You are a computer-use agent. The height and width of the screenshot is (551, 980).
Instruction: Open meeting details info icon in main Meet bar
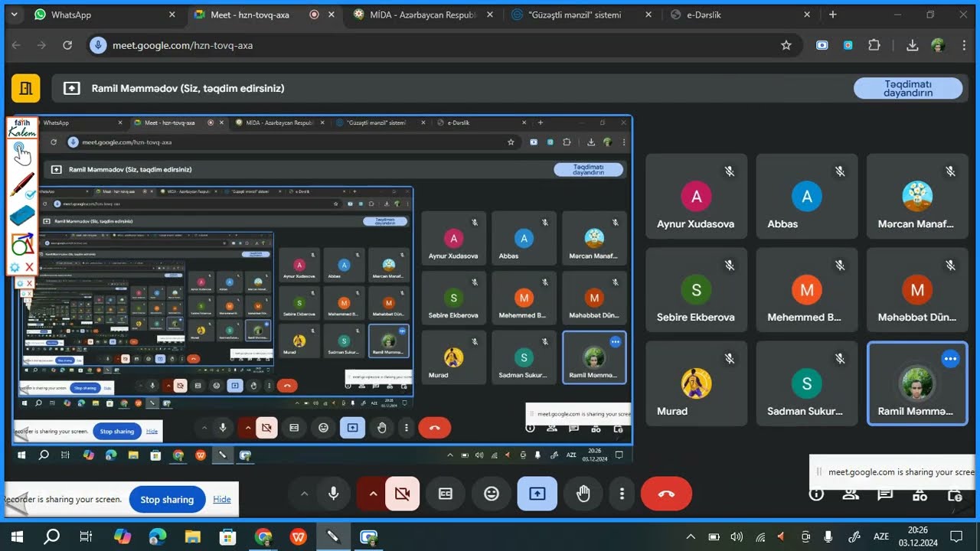coord(816,494)
